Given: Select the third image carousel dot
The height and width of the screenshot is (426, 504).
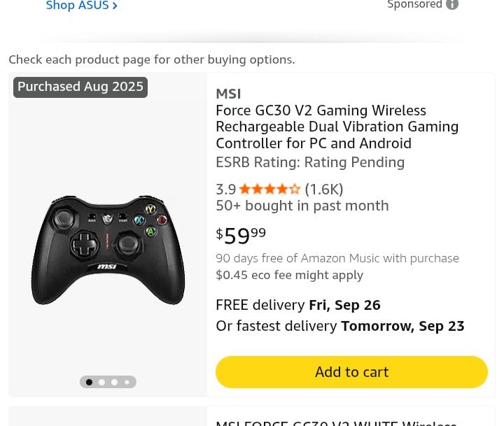Looking at the screenshot, I should 114,382.
